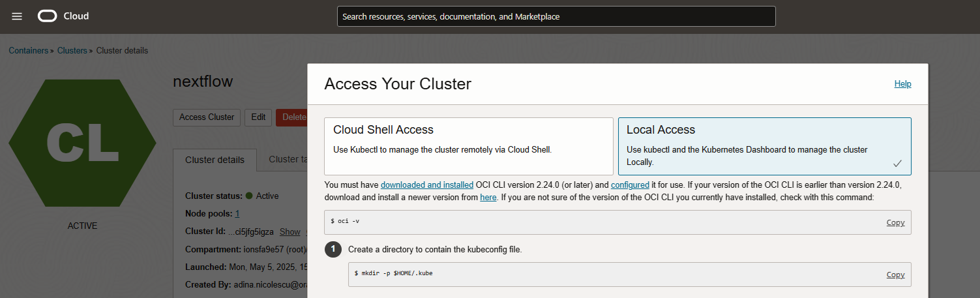This screenshot has width=980, height=298.
Task: Open the downloaded and installed link
Action: 427,185
